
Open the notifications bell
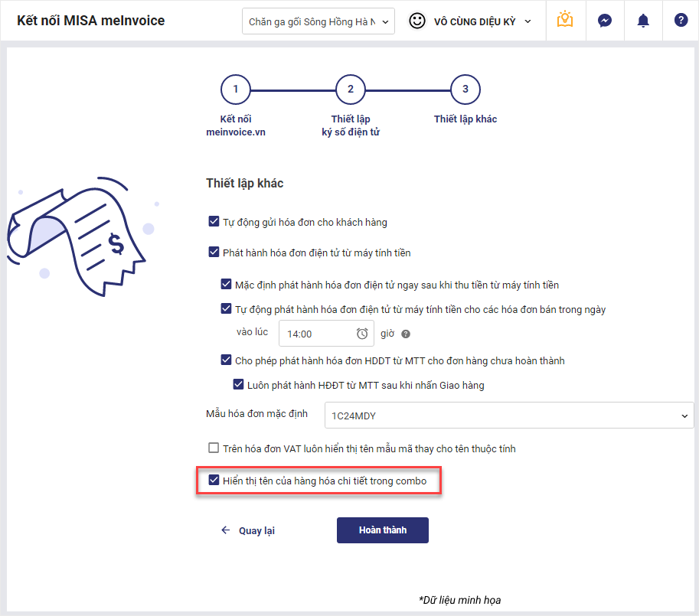(x=643, y=21)
